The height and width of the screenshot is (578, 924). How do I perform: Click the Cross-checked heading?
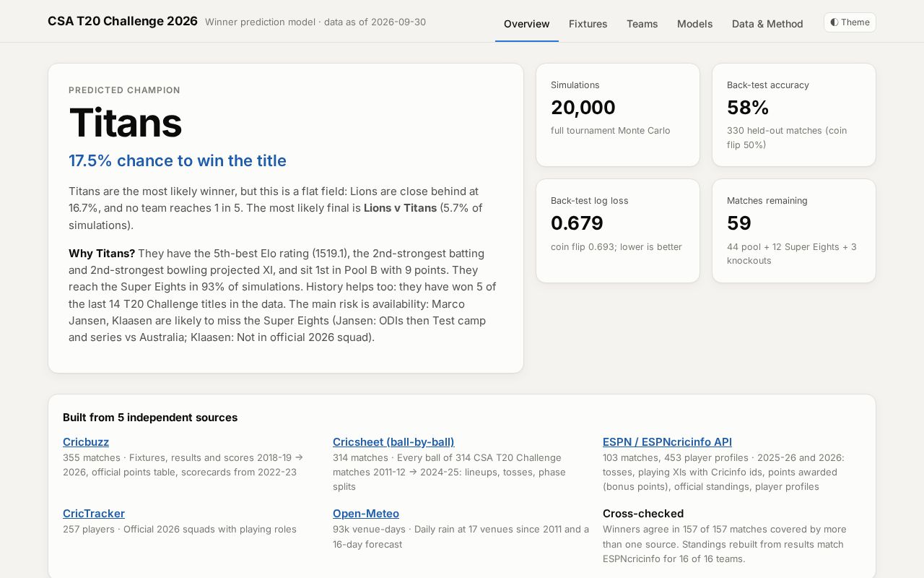(643, 513)
